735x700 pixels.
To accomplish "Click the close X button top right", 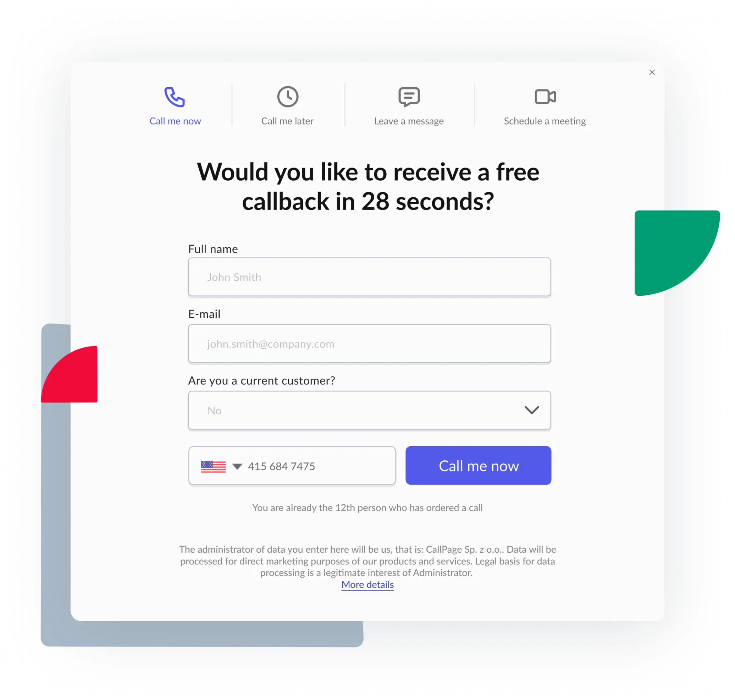I will pyautogui.click(x=652, y=72).
